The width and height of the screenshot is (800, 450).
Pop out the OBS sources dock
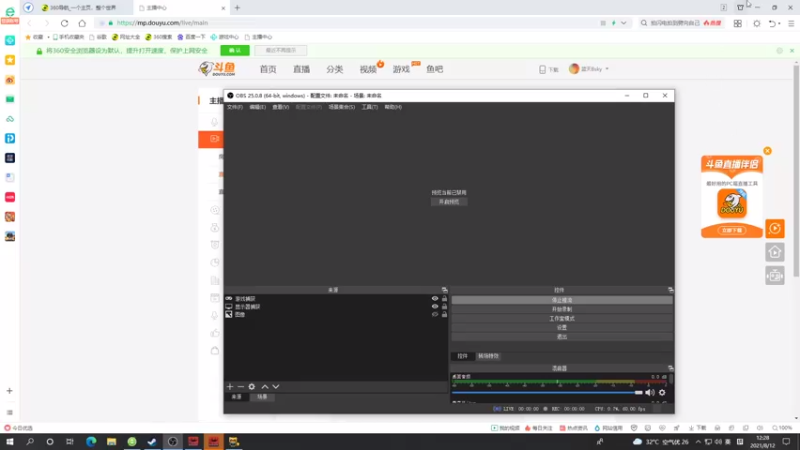click(444, 290)
